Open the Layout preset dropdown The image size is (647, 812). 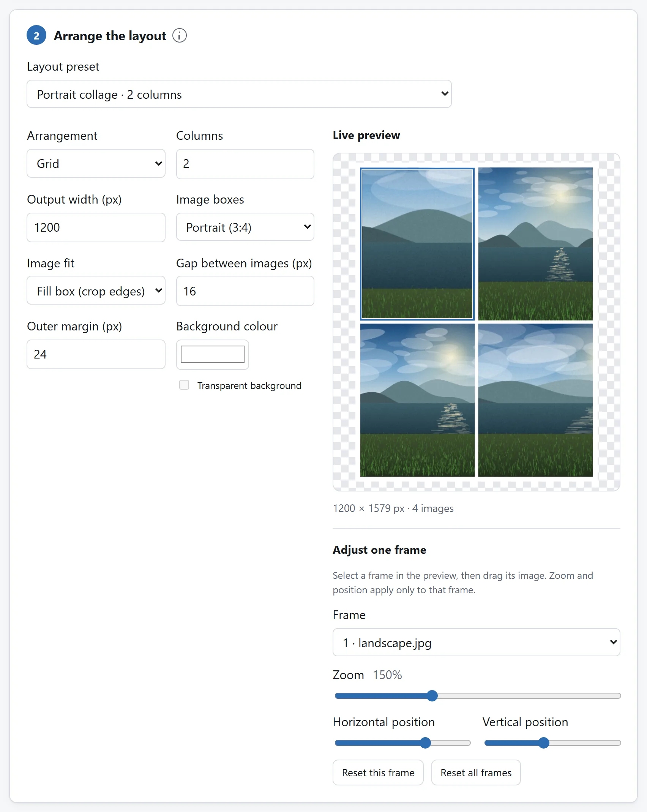pos(239,94)
